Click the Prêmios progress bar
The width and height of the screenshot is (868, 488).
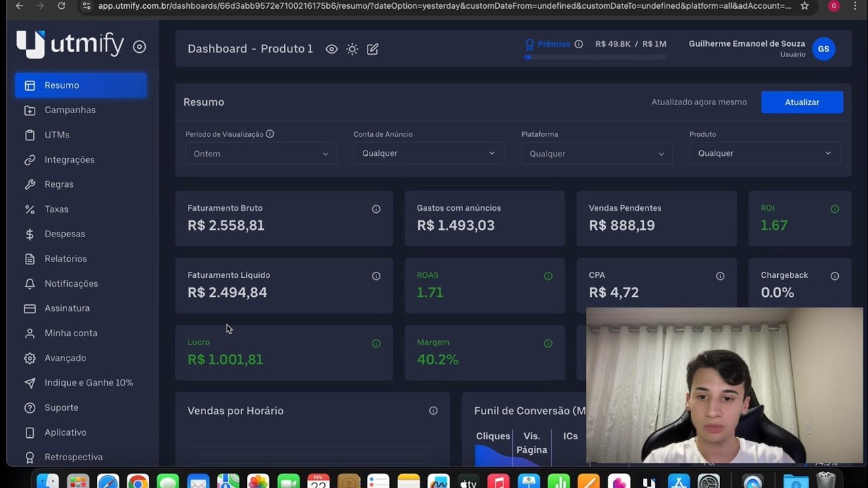[x=595, y=57]
